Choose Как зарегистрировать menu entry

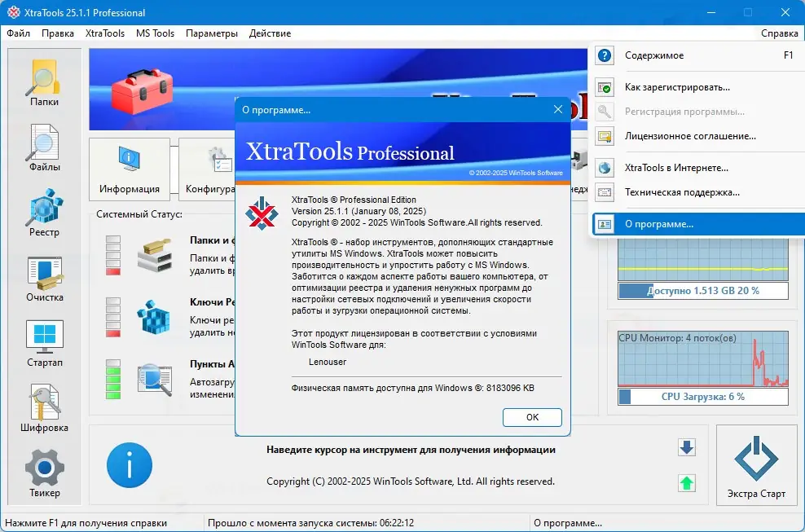click(x=698, y=87)
